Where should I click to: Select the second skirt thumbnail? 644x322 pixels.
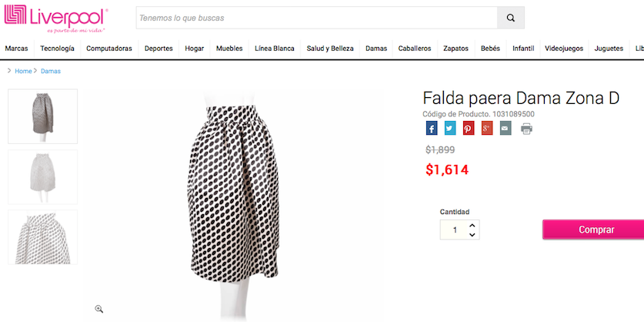42,176
